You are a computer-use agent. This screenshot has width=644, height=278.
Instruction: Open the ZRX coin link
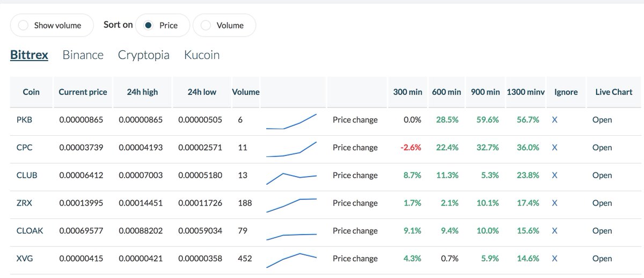(x=25, y=203)
